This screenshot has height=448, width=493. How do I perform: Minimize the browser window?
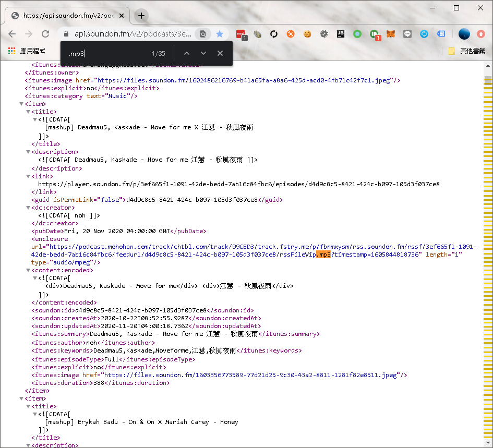click(432, 8)
